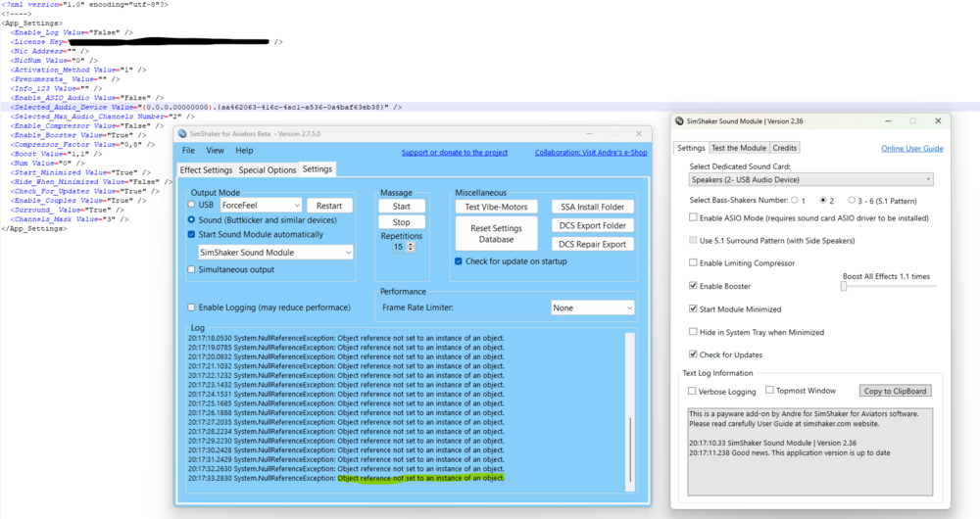Select the Settings tab in SimShaker for Aviators
The image size is (980, 519).
coord(318,169)
